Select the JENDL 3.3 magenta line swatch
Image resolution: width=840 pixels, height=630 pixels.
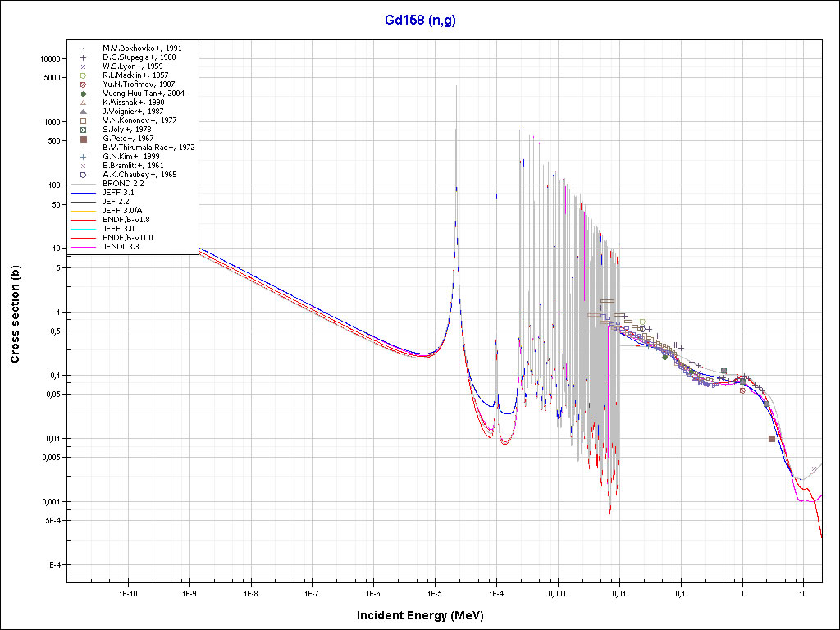84,247
